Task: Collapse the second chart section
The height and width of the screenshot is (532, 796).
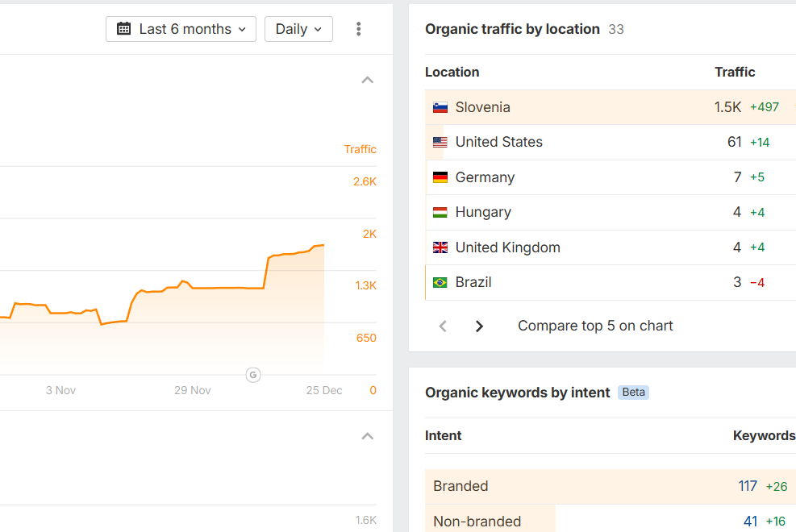Action: click(368, 436)
